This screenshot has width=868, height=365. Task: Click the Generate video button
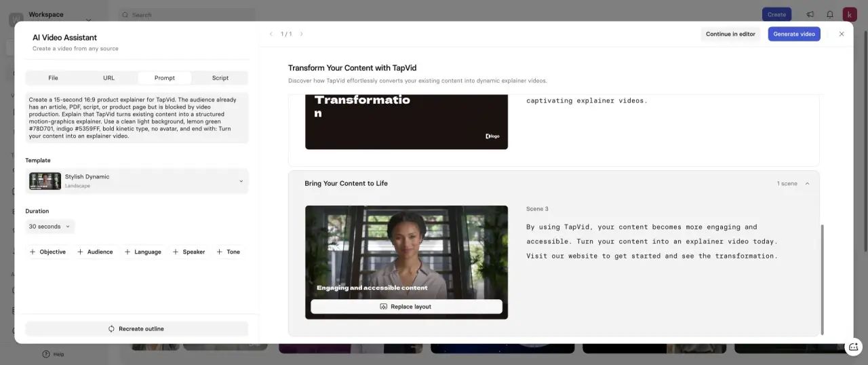(794, 34)
